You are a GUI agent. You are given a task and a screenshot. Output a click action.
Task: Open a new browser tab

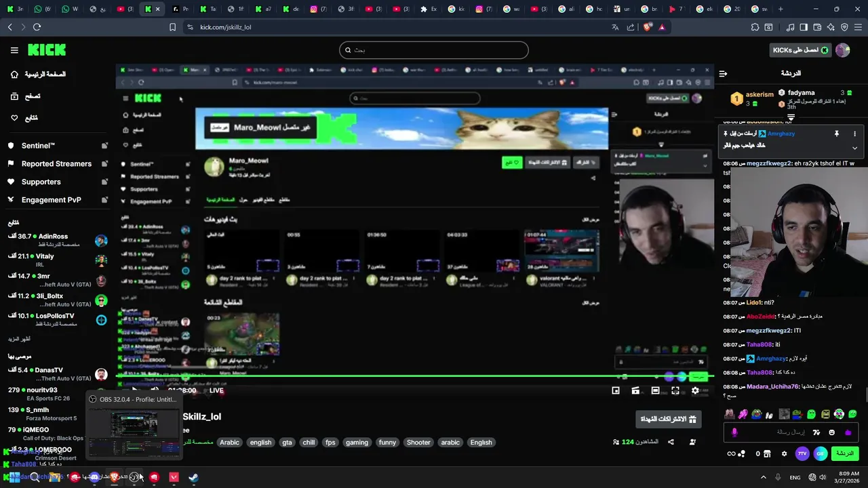[781, 9]
